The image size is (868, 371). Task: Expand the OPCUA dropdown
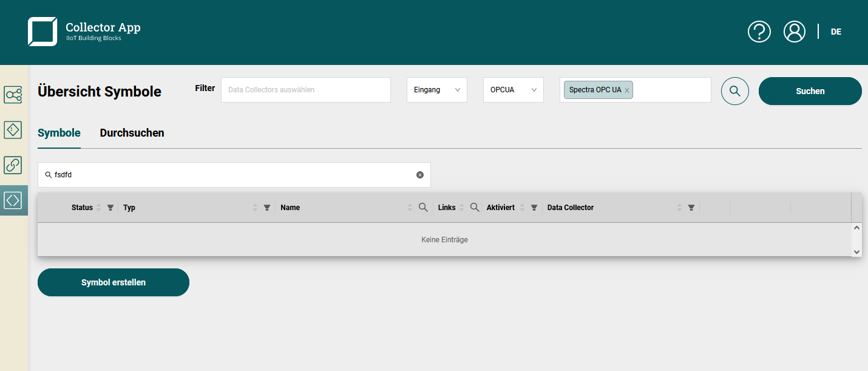[513, 90]
